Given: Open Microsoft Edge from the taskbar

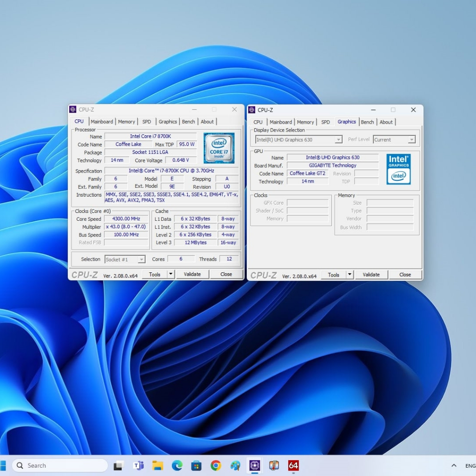Looking at the screenshot, I should tap(177, 465).
